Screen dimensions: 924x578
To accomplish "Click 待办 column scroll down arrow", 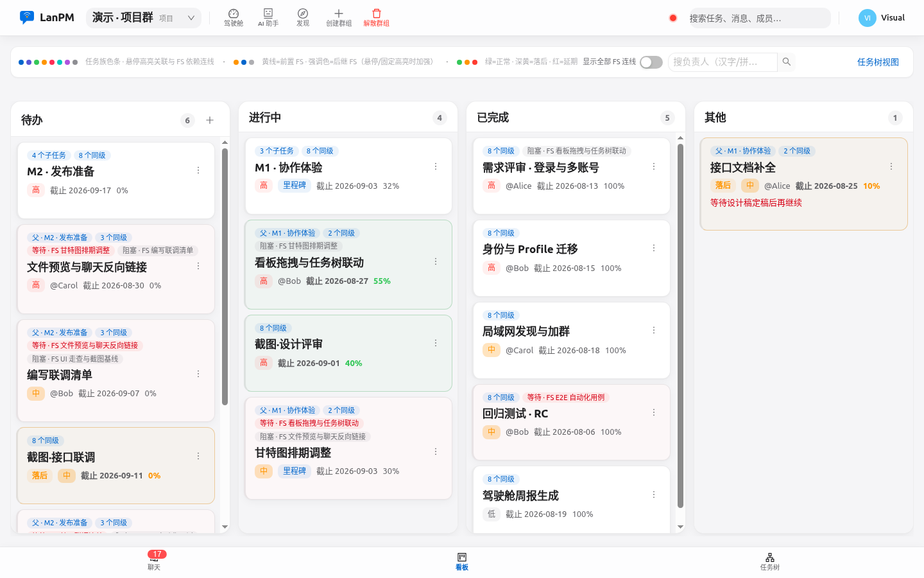I will [225, 527].
